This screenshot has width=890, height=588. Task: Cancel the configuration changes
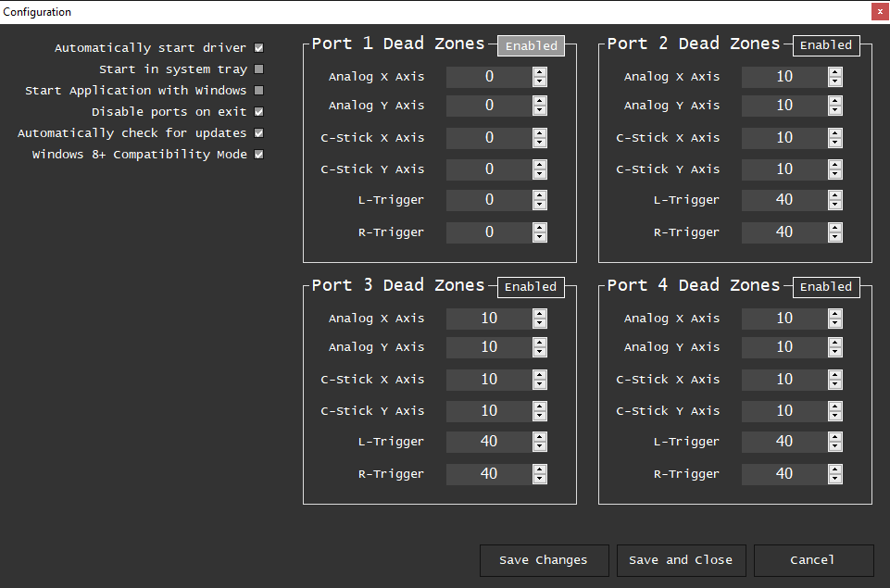pyautogui.click(x=812, y=560)
